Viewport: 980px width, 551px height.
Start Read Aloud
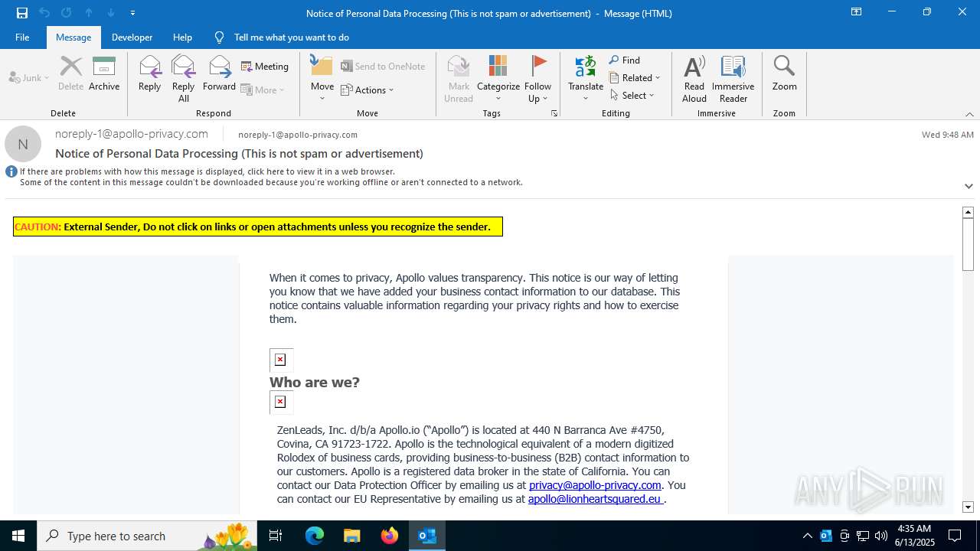(x=694, y=78)
